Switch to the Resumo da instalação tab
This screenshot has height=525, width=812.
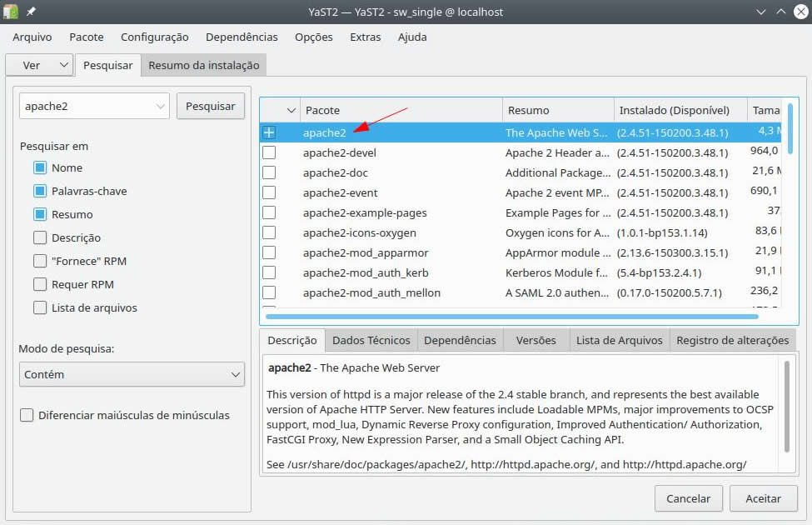[x=204, y=65]
